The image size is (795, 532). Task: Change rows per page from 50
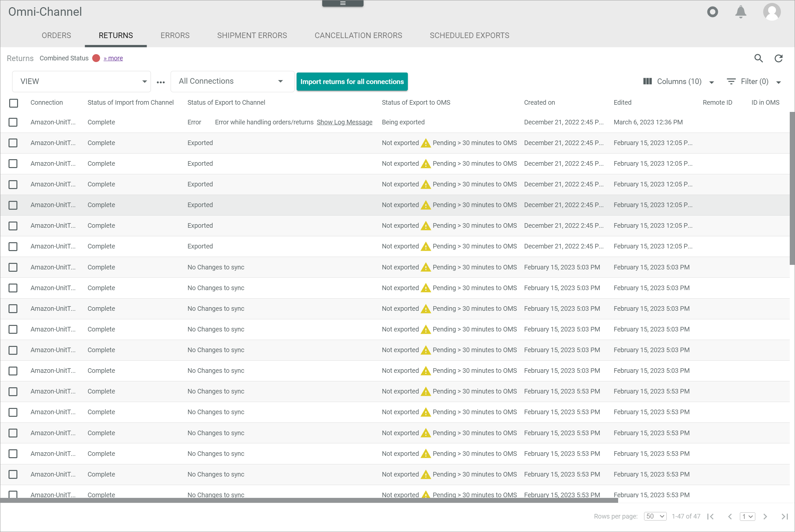tap(655, 516)
